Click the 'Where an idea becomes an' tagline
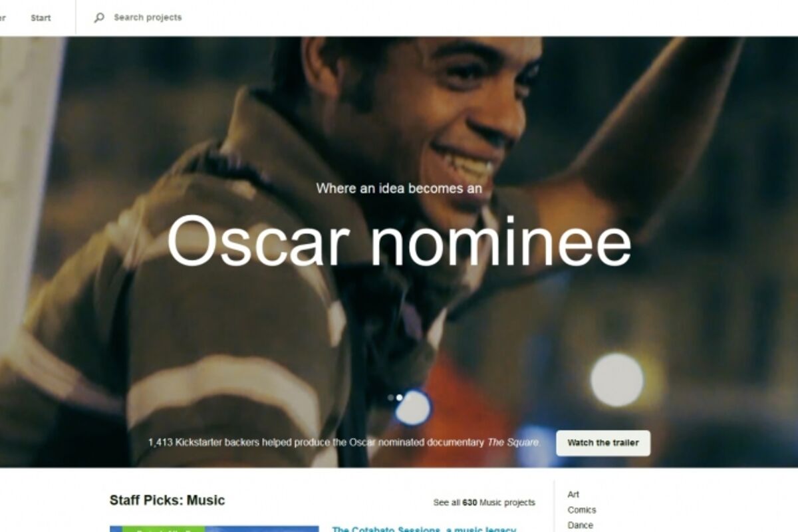 coord(399,189)
